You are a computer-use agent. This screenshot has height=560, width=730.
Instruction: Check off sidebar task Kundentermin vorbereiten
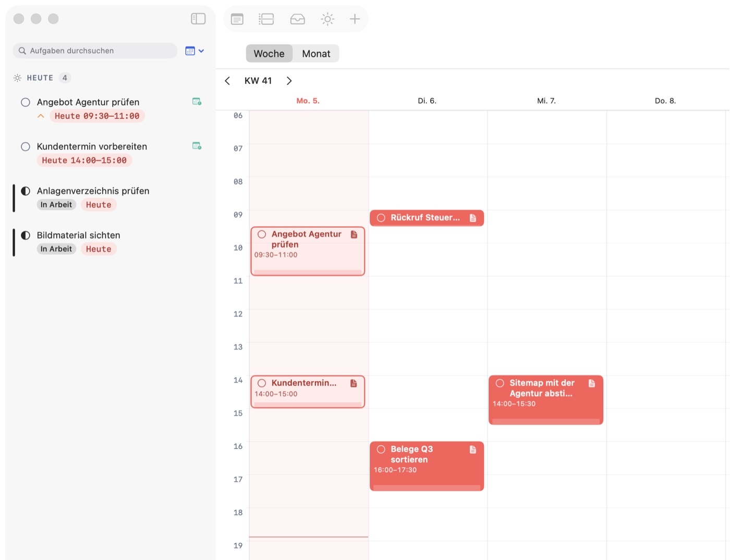coord(26,147)
